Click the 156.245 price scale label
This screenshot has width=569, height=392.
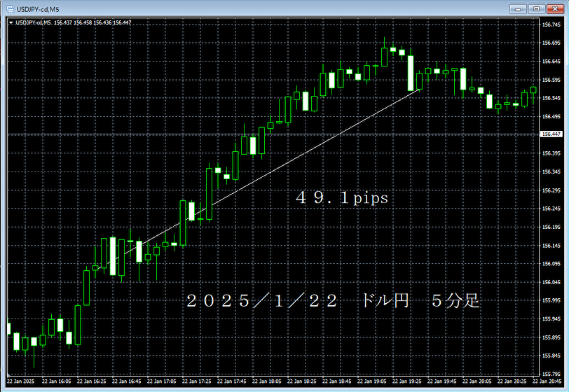coord(551,209)
